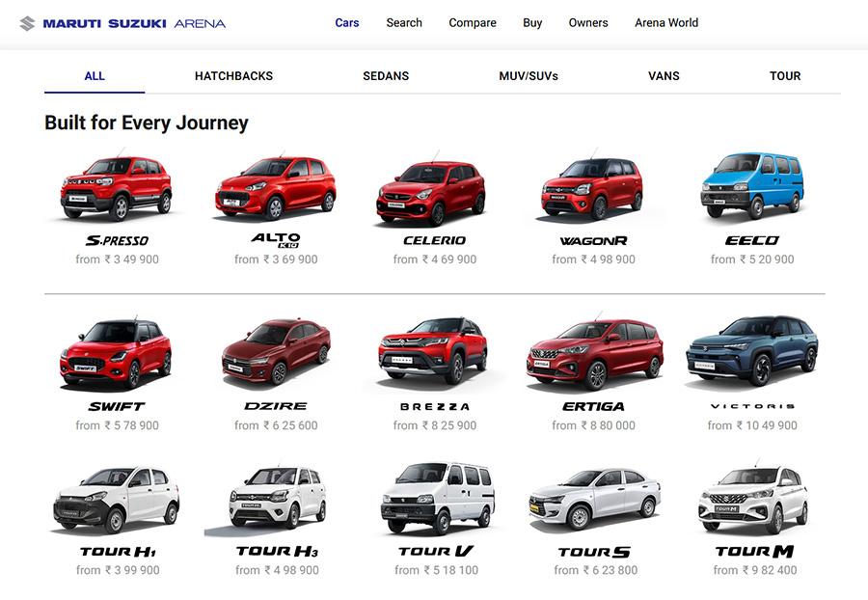868x600 pixels.
Task: Switch to the Vans tab
Action: pyautogui.click(x=664, y=76)
